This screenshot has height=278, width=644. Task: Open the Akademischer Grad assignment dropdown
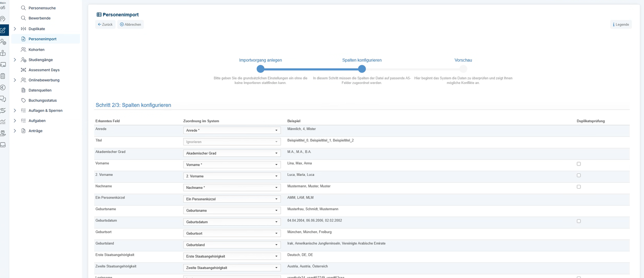click(232, 153)
